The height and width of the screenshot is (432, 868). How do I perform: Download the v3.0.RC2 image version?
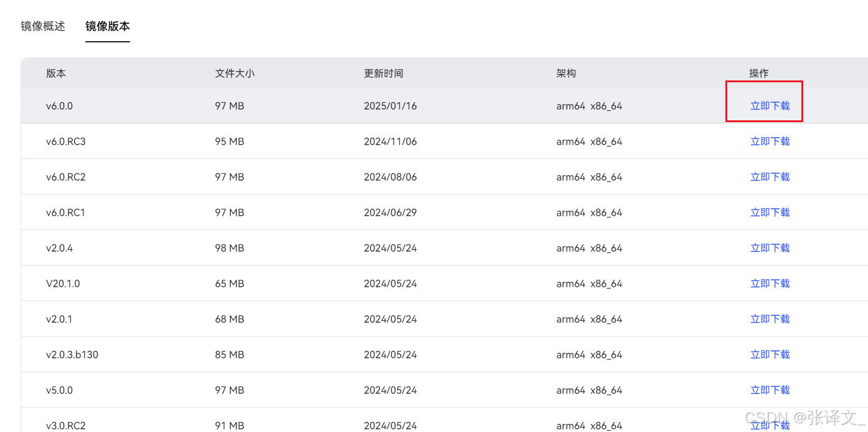tap(770, 425)
